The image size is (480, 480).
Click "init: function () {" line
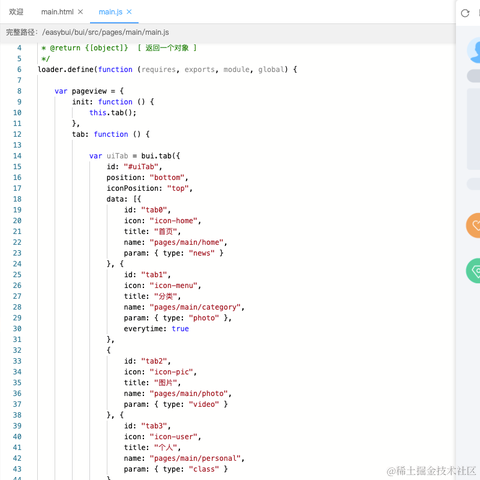tap(113, 102)
